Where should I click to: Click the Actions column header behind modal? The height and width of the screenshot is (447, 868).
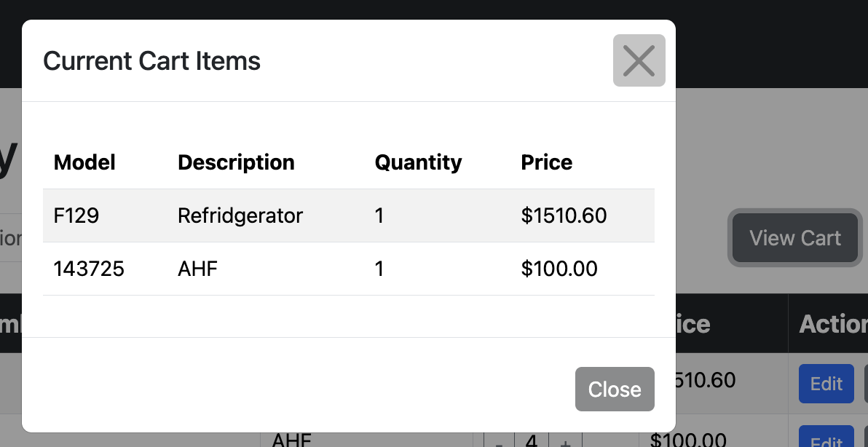point(833,324)
